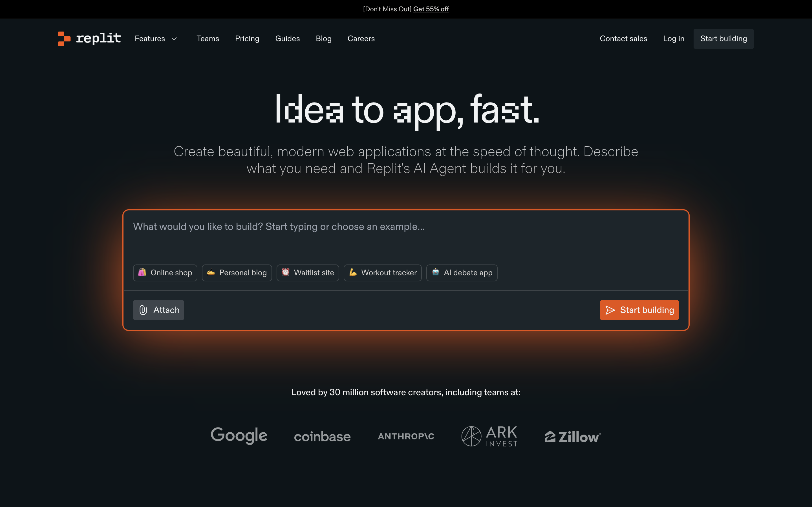This screenshot has height=507, width=812.
Task: Click the robot AI debate icon
Action: 436,272
